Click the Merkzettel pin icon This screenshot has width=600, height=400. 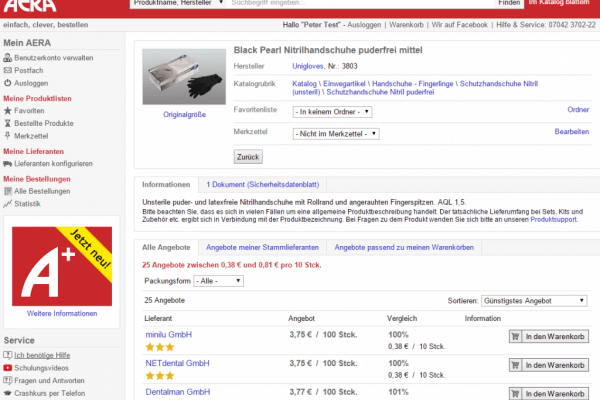[x=8, y=135]
